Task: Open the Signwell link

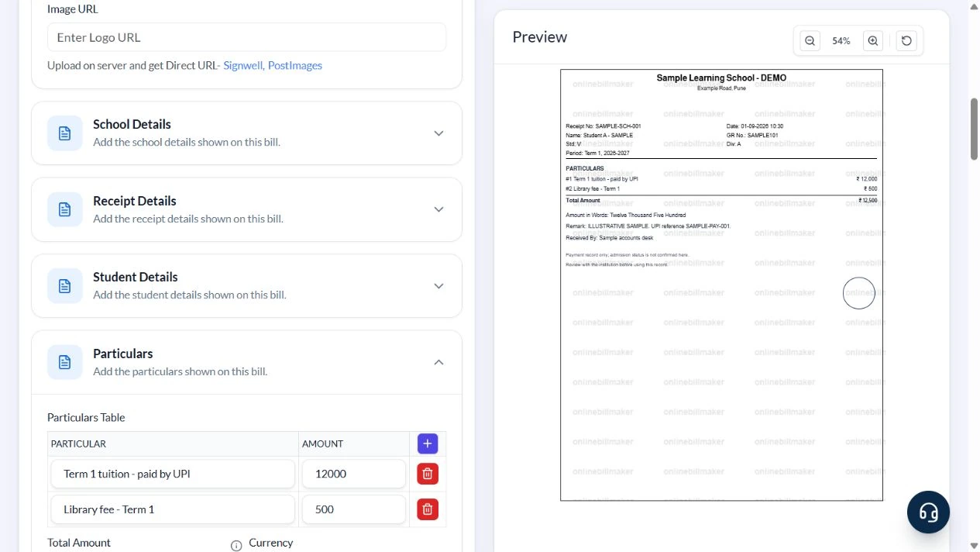Action: tap(242, 65)
